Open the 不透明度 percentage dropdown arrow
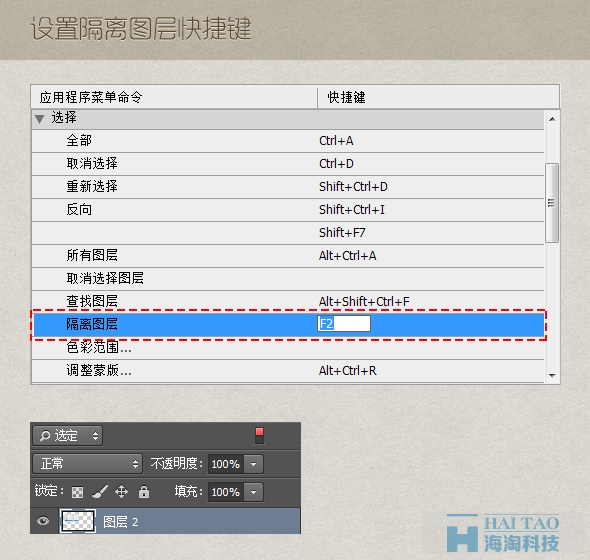Viewport: 590px width, 560px height. coord(254,464)
